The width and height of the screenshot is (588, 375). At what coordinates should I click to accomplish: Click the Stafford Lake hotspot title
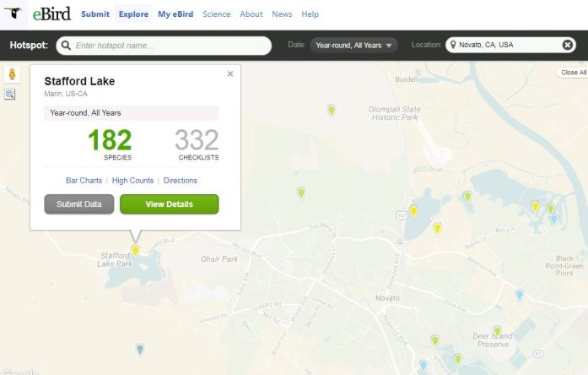click(x=79, y=81)
